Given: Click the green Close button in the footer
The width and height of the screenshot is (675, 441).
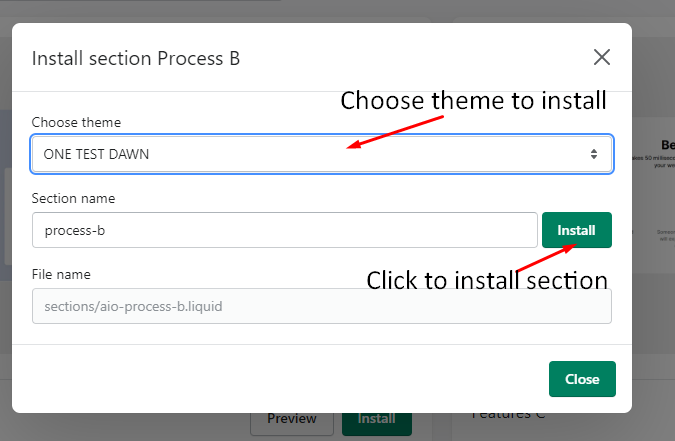Looking at the screenshot, I should [x=582, y=379].
